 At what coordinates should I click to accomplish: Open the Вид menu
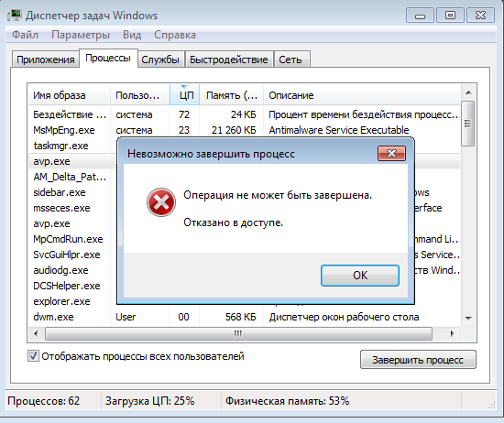[132, 35]
